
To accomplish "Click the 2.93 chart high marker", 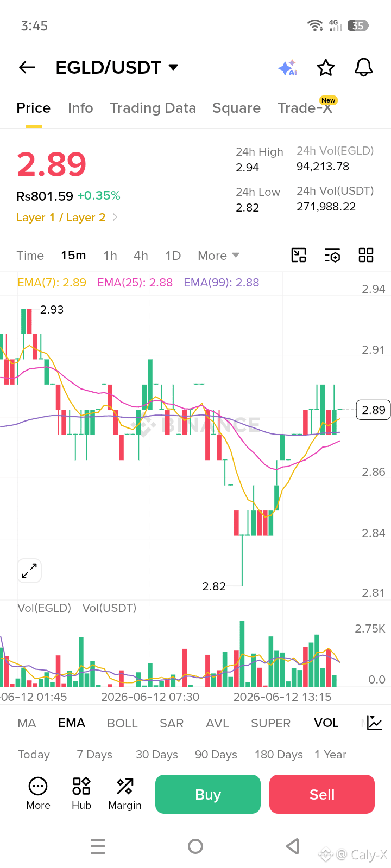I will (52, 310).
